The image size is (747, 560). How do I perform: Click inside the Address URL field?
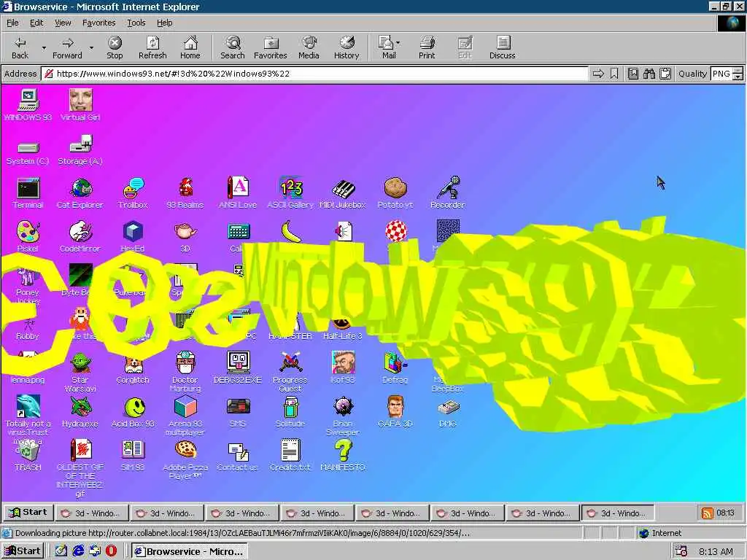click(x=314, y=74)
